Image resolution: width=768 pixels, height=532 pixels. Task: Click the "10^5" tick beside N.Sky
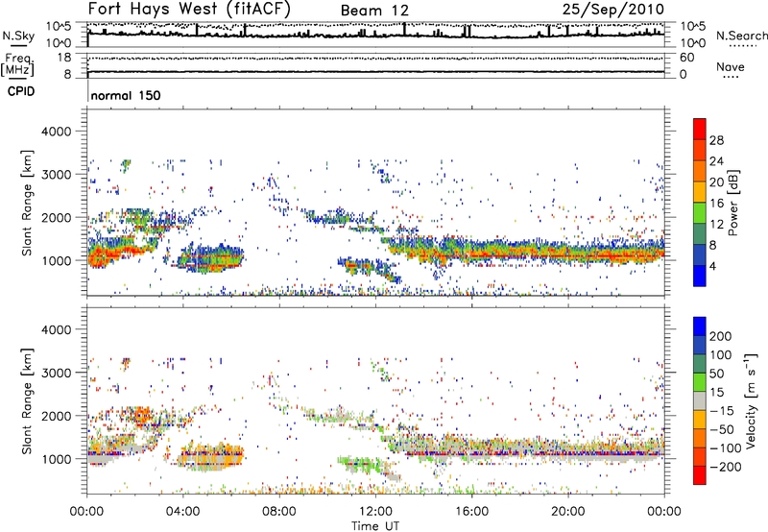click(x=59, y=27)
